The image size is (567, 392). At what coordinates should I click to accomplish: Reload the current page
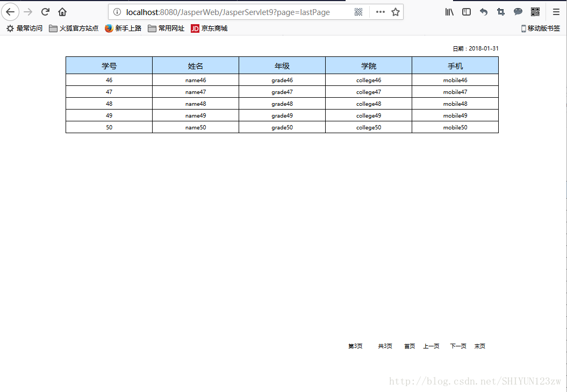(45, 12)
